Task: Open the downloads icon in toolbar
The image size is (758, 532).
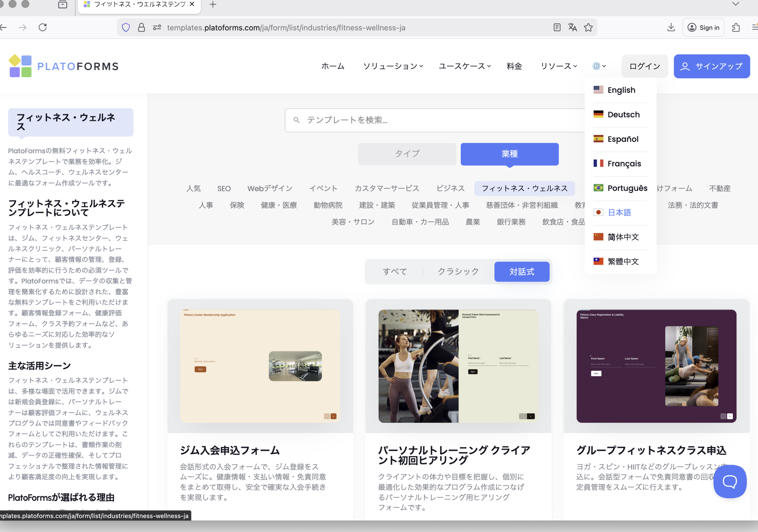Action: tap(671, 28)
